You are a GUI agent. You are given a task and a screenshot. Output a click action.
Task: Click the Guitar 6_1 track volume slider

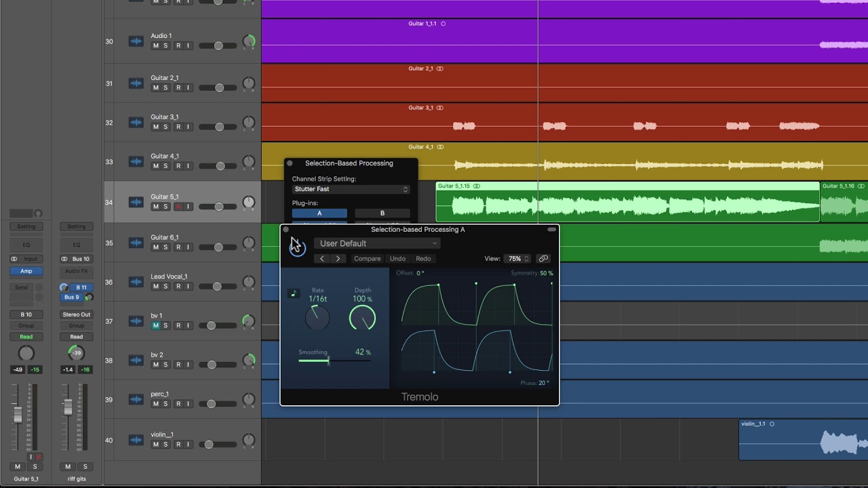click(218, 247)
